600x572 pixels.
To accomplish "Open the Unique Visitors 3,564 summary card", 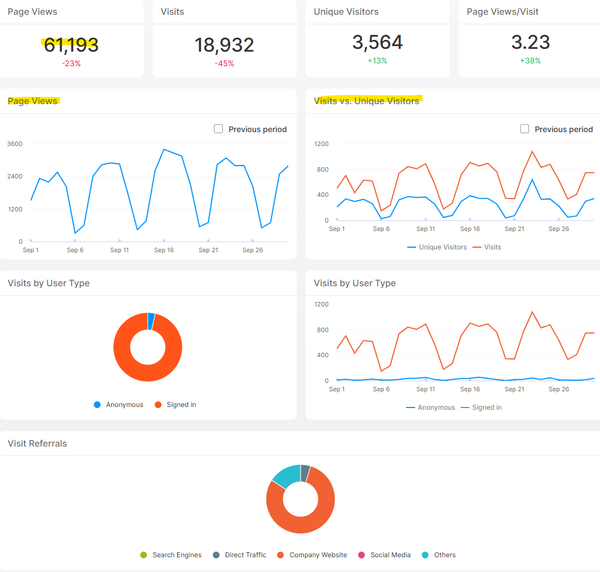I will pyautogui.click(x=377, y=38).
